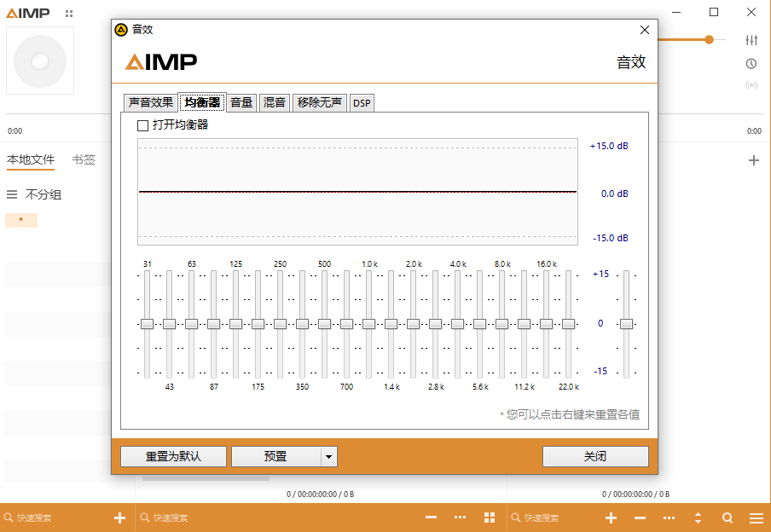Screen dimensions: 771x532
Task: Switch to the 声音效果 tab
Action: [x=150, y=102]
